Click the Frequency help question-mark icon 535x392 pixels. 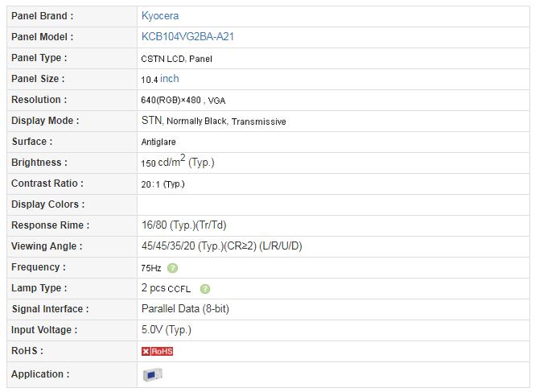coord(173,268)
